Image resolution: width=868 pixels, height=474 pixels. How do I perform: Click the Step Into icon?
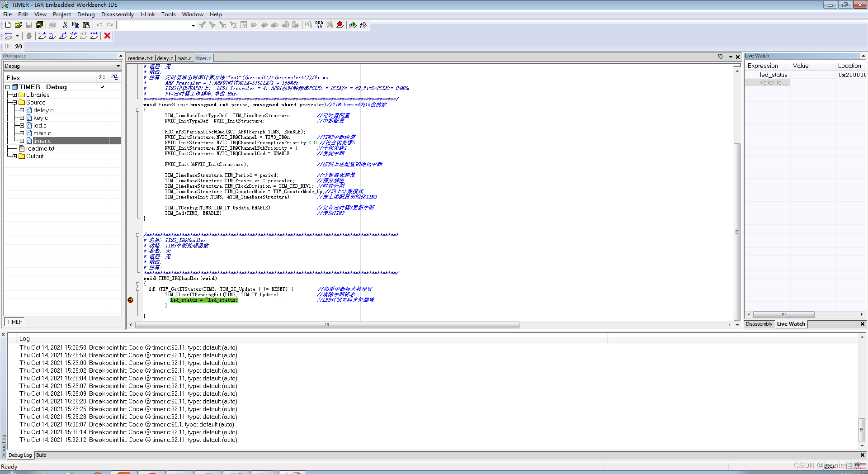52,36
